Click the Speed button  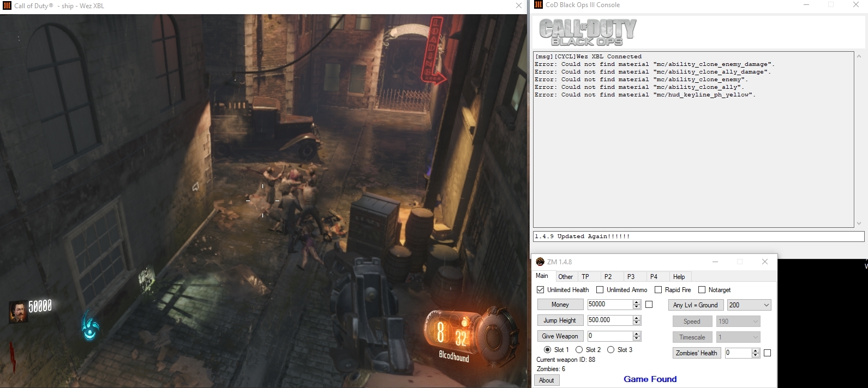(692, 322)
